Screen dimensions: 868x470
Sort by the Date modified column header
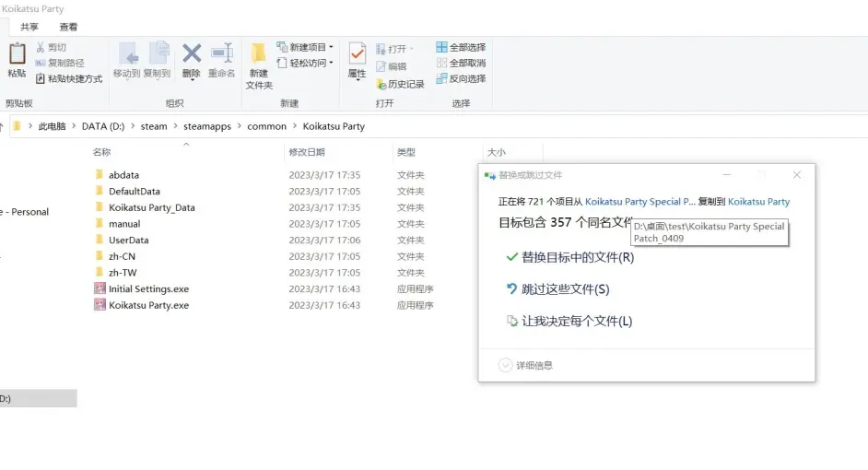(307, 152)
